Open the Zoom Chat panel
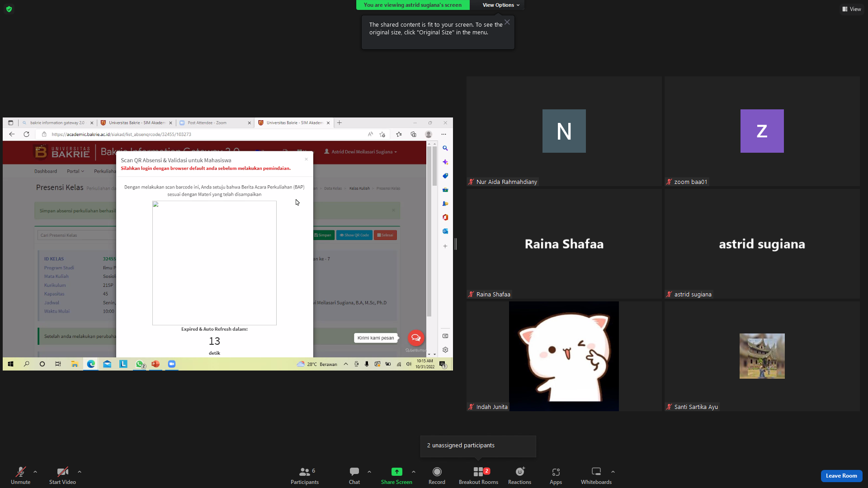The image size is (868, 488). point(354,475)
